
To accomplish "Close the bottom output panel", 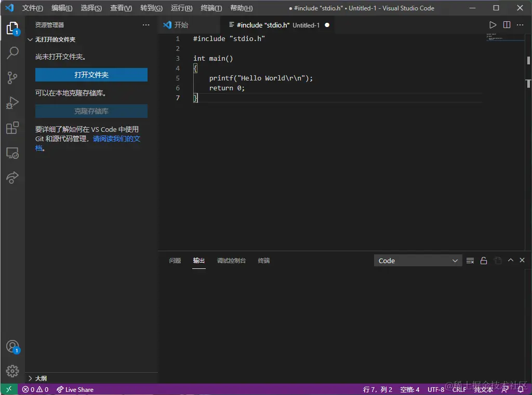I will tap(522, 260).
